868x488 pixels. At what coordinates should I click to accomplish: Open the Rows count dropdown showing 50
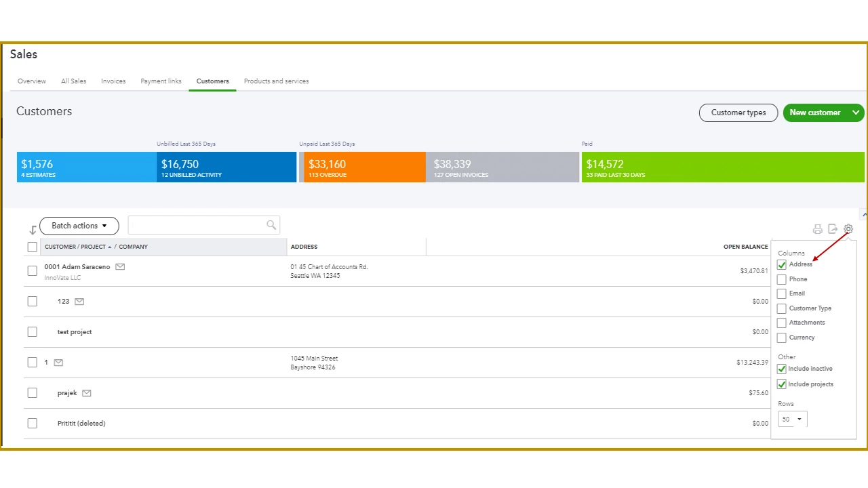tap(793, 420)
